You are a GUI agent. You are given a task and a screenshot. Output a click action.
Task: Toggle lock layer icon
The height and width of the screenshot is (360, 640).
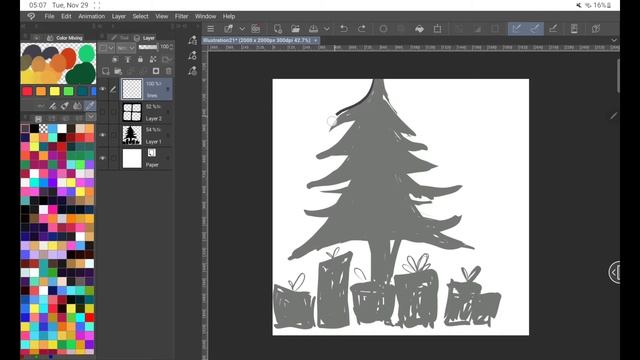click(140, 60)
